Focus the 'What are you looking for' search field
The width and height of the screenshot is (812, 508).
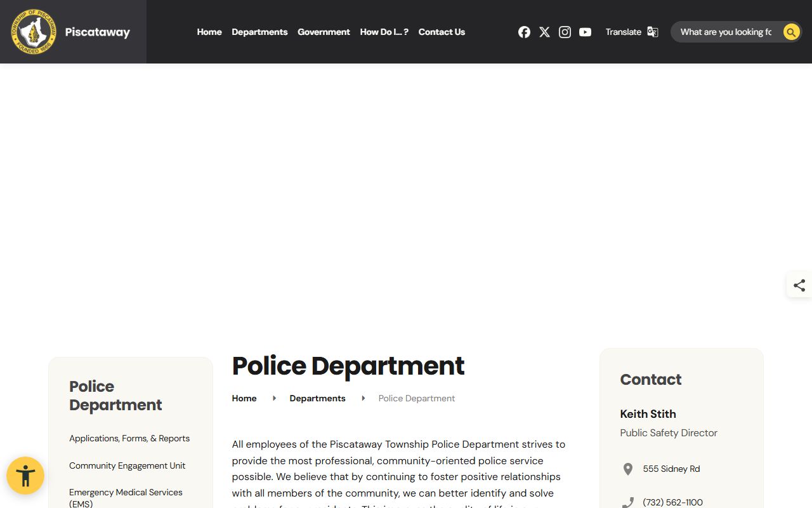[726, 32]
